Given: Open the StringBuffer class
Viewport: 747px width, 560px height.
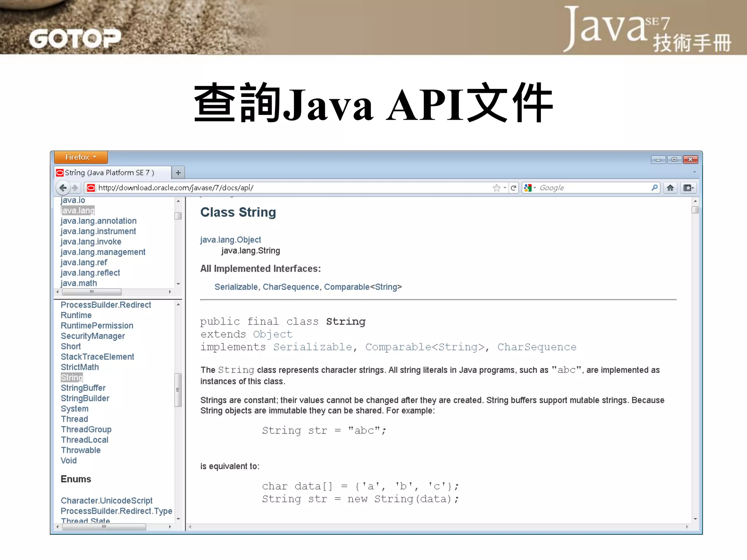Looking at the screenshot, I should point(83,388).
